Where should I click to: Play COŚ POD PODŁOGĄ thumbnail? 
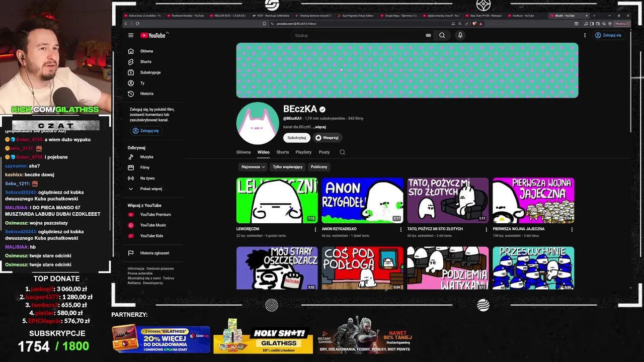tap(362, 268)
